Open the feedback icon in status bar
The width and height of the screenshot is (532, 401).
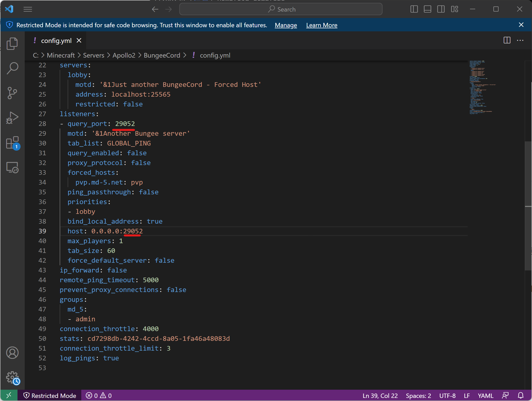(505, 395)
